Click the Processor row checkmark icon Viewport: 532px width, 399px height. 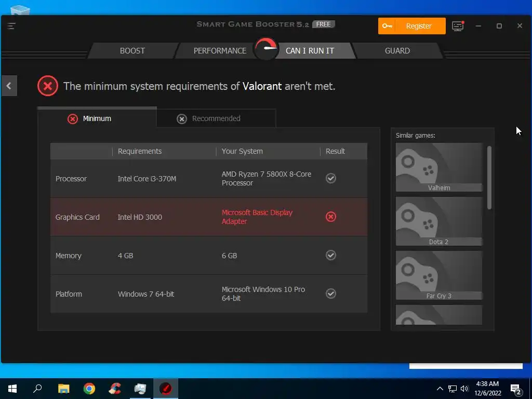[331, 178]
